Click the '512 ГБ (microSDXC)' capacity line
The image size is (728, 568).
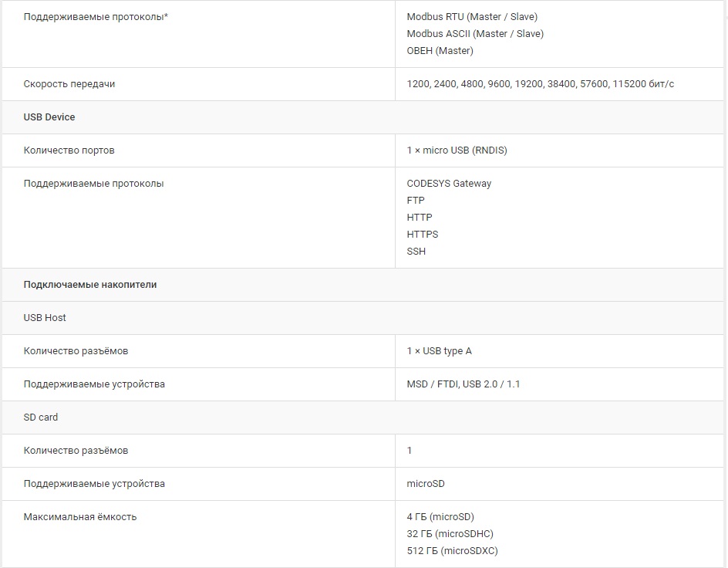(x=452, y=550)
